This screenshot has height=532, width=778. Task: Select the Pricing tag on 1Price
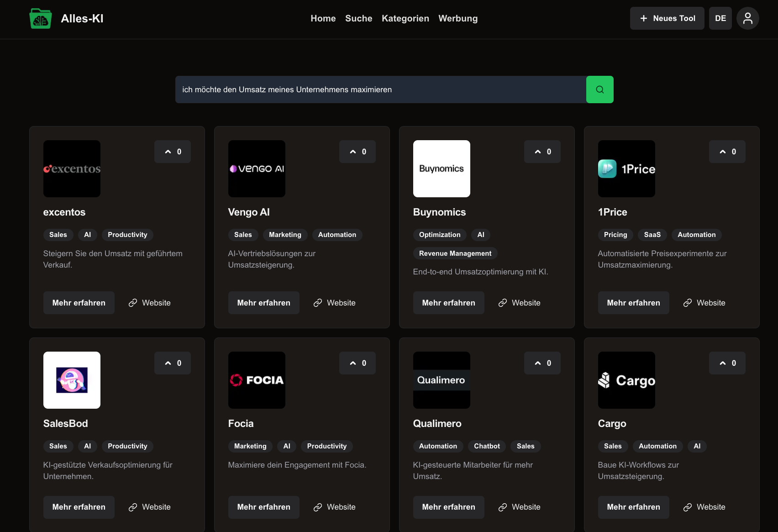[615, 235]
